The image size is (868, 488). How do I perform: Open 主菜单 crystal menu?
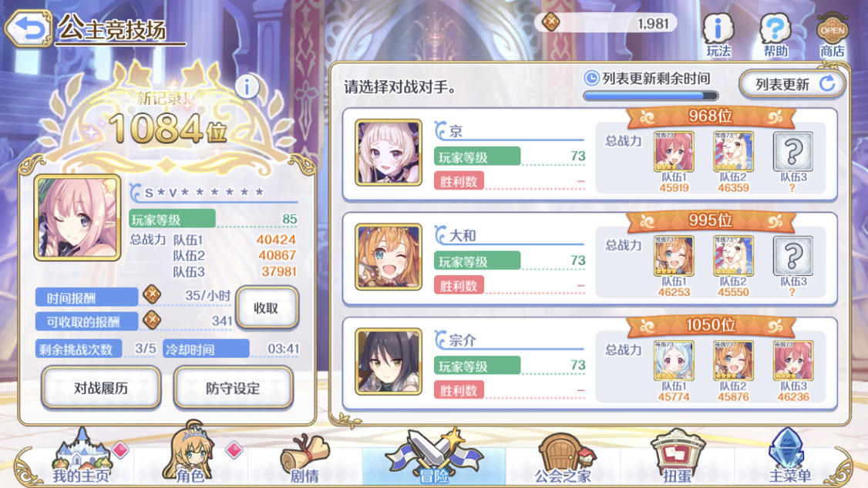point(790,456)
